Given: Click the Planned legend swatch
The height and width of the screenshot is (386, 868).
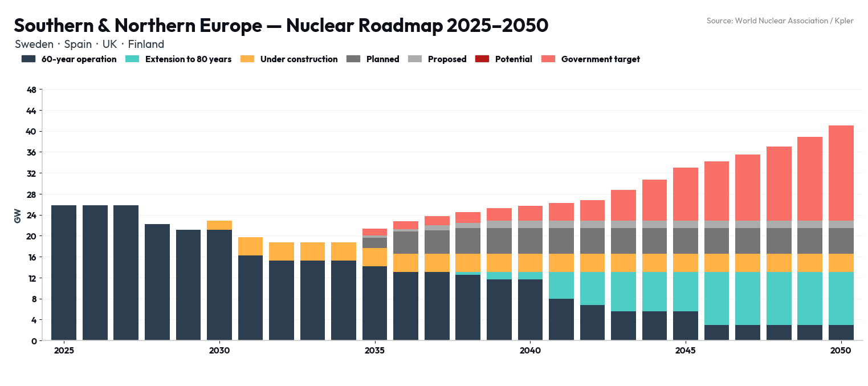Looking at the screenshot, I should pyautogui.click(x=353, y=59).
